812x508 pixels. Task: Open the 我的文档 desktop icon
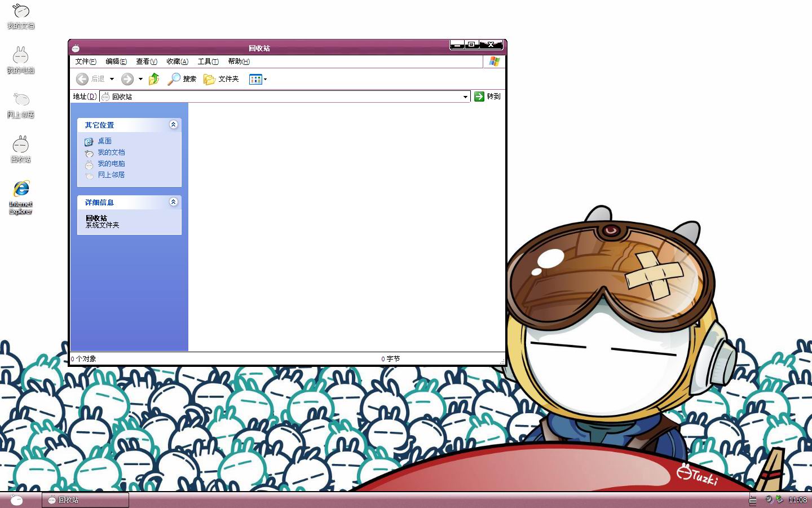pos(21,16)
